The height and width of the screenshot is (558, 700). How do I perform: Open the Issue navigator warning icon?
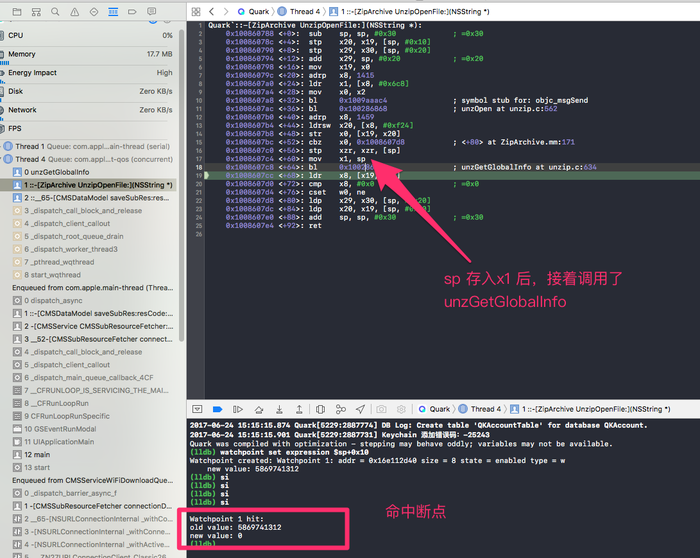click(75, 12)
